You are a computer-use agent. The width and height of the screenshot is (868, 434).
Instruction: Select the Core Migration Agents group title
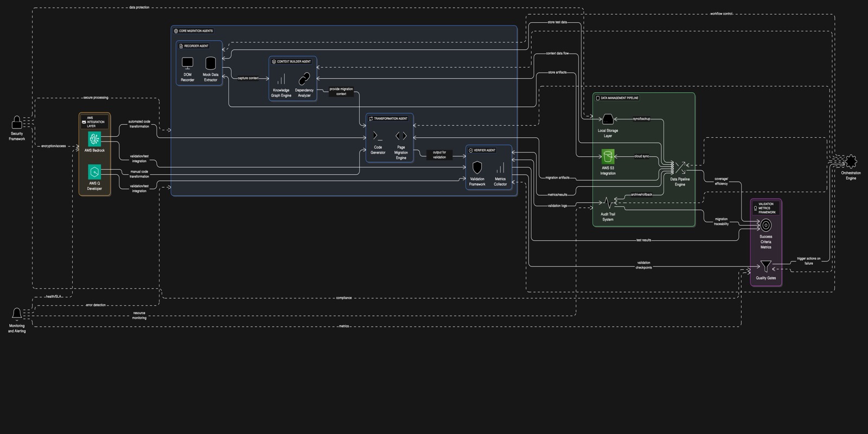point(196,31)
